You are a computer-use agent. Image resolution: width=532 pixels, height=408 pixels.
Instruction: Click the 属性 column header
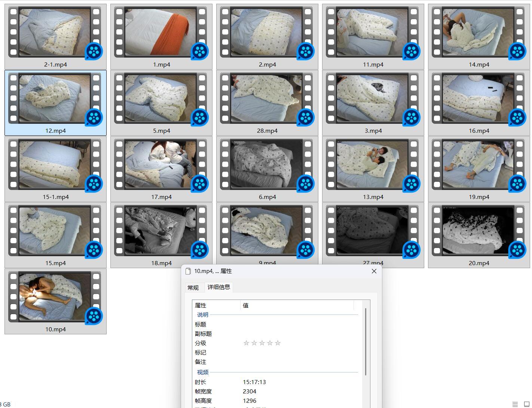click(x=216, y=306)
